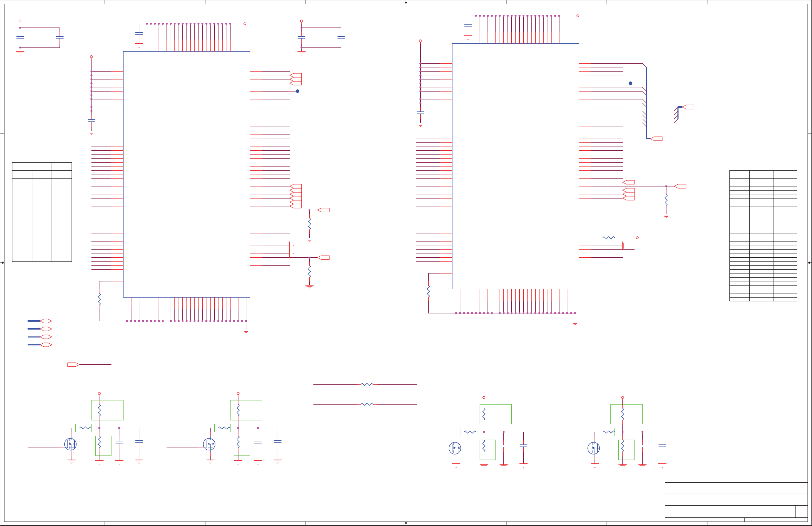Click the blue dot right of the right IC
812x526 pixels.
pos(630,83)
